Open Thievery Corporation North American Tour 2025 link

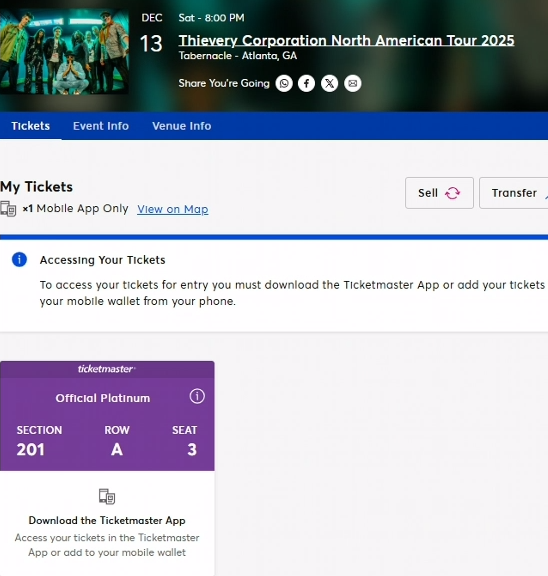click(346, 40)
